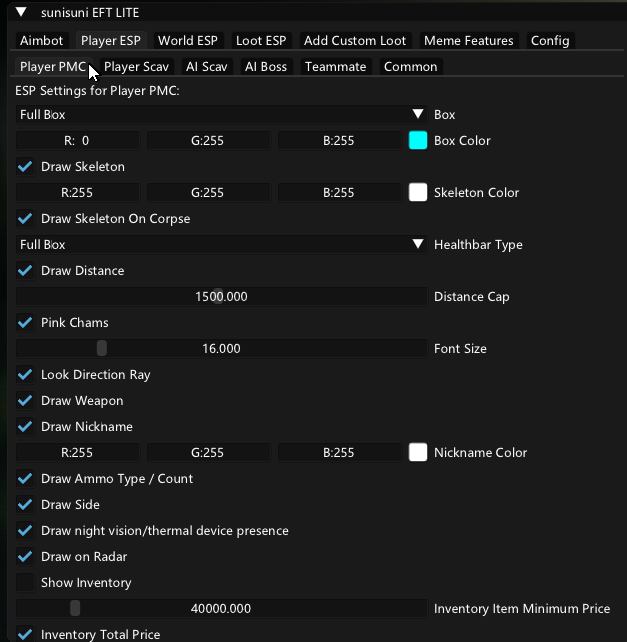Disable the Draw Skeleton checkbox
Image resolution: width=627 pixels, height=642 pixels.
pyautogui.click(x=25, y=167)
